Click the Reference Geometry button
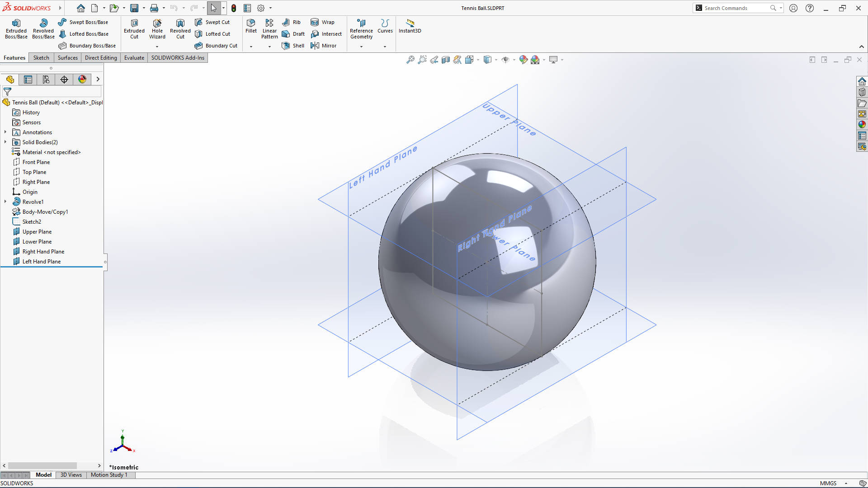Screen dimensions: 868x488 tap(361, 28)
